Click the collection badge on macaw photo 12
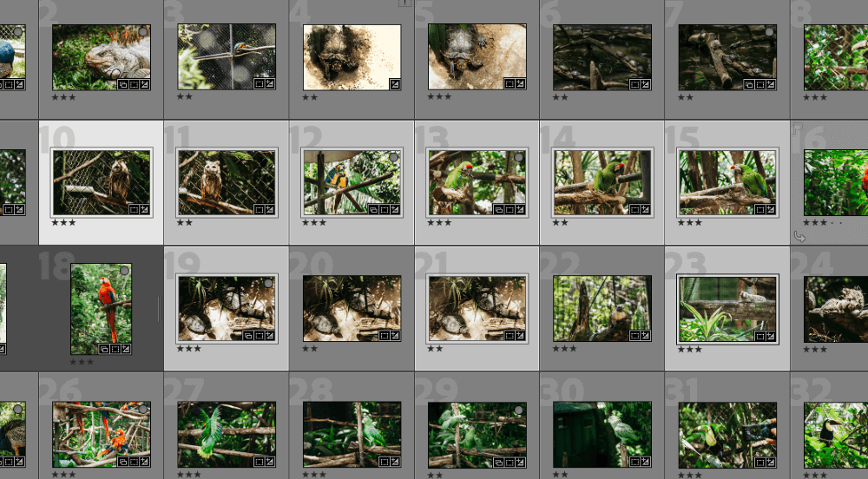868x479 pixels. click(373, 210)
